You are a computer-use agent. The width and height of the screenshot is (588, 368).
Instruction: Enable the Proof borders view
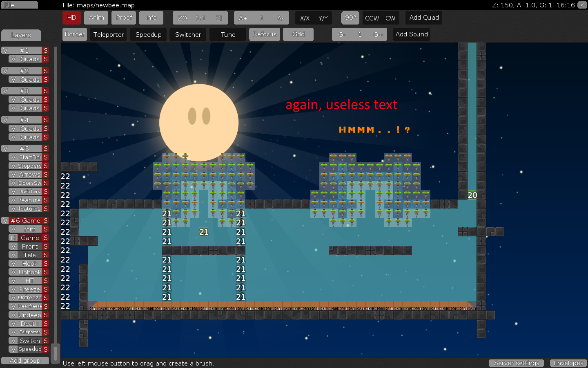(x=124, y=18)
